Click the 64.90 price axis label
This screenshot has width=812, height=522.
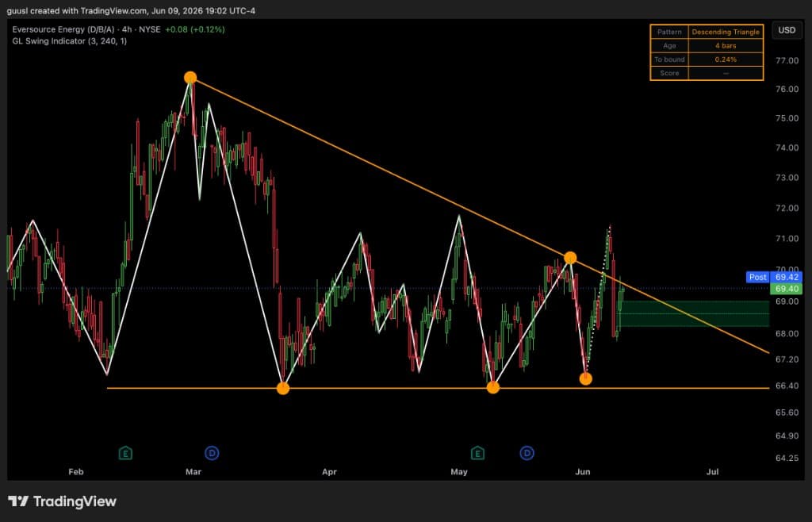787,436
